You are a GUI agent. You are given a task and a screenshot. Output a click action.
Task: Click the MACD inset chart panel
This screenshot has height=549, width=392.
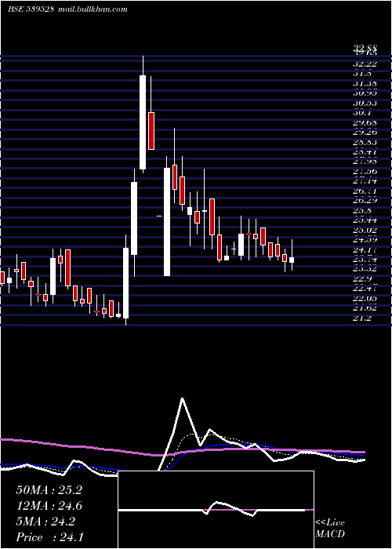[x=216, y=510]
